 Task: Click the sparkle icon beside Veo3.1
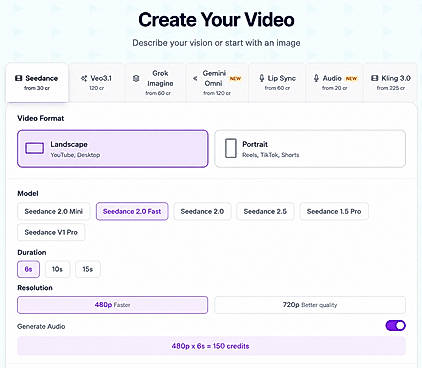[x=84, y=78]
